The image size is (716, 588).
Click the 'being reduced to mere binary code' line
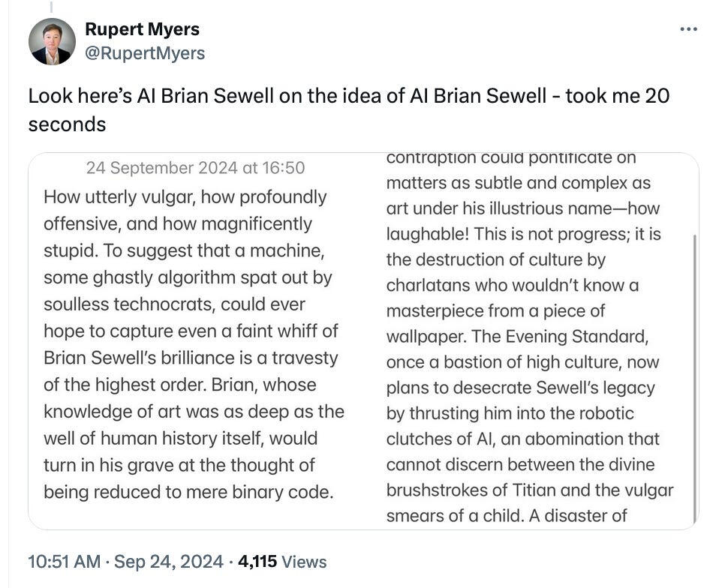[x=187, y=492]
